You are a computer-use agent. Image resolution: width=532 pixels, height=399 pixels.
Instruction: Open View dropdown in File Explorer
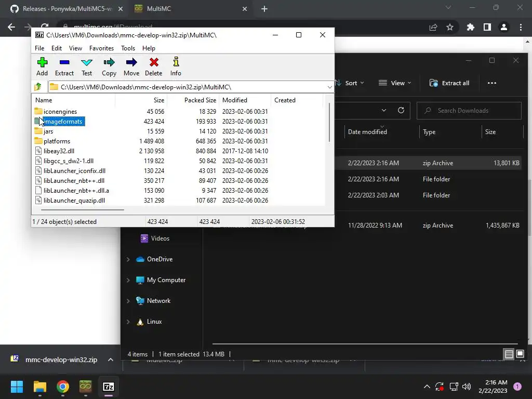pos(395,83)
